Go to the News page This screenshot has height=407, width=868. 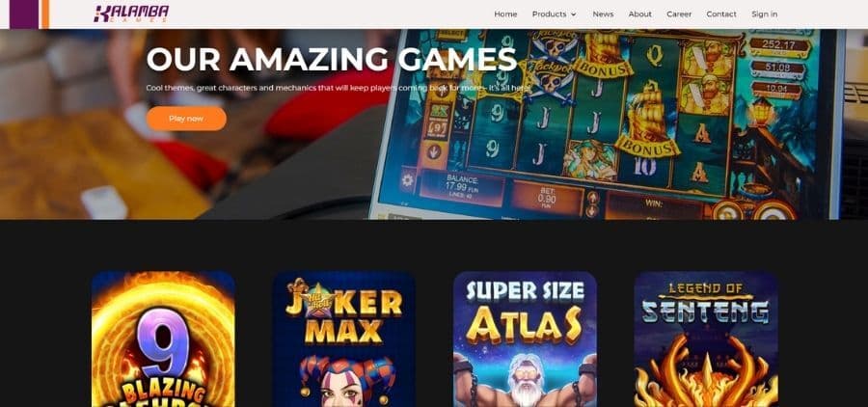coord(603,14)
